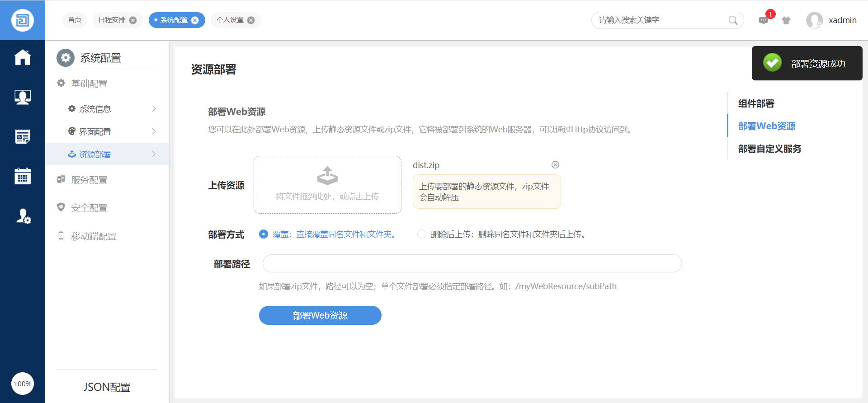The width and height of the screenshot is (868, 403).
Task: Remove the uploaded dist.zip file
Action: click(555, 165)
